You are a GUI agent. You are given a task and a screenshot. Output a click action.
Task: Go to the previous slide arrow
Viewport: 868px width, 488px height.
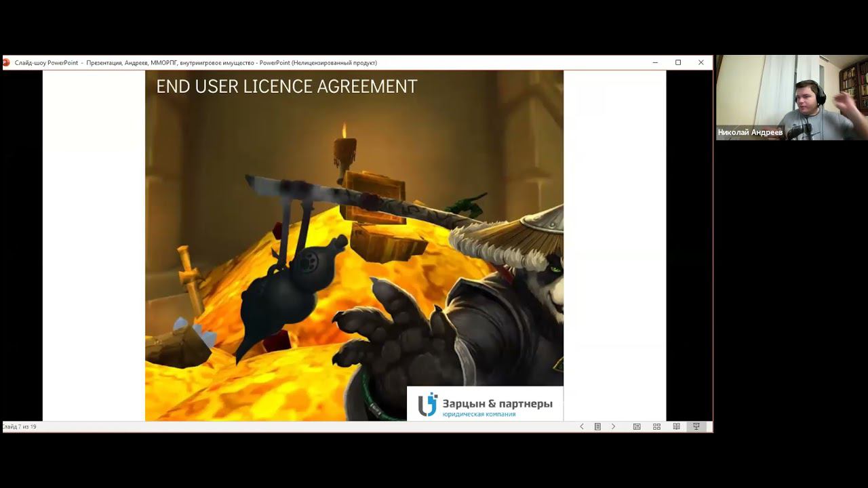[581, 426]
